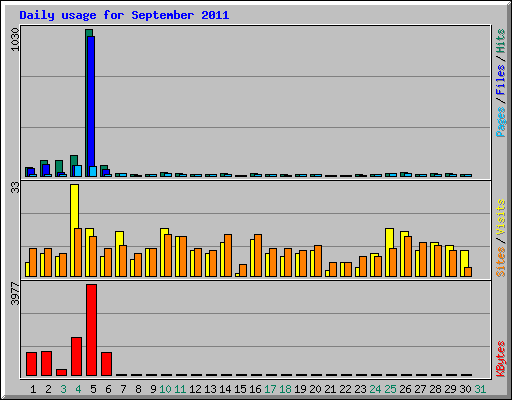The height and width of the screenshot is (400, 512).
Task: Click the 33 visits axis value
Action: (x=15, y=188)
